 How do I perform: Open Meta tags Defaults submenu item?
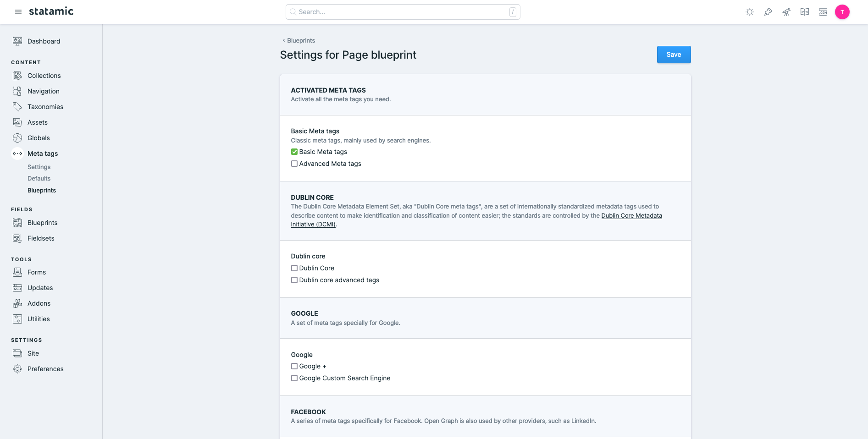coord(39,178)
